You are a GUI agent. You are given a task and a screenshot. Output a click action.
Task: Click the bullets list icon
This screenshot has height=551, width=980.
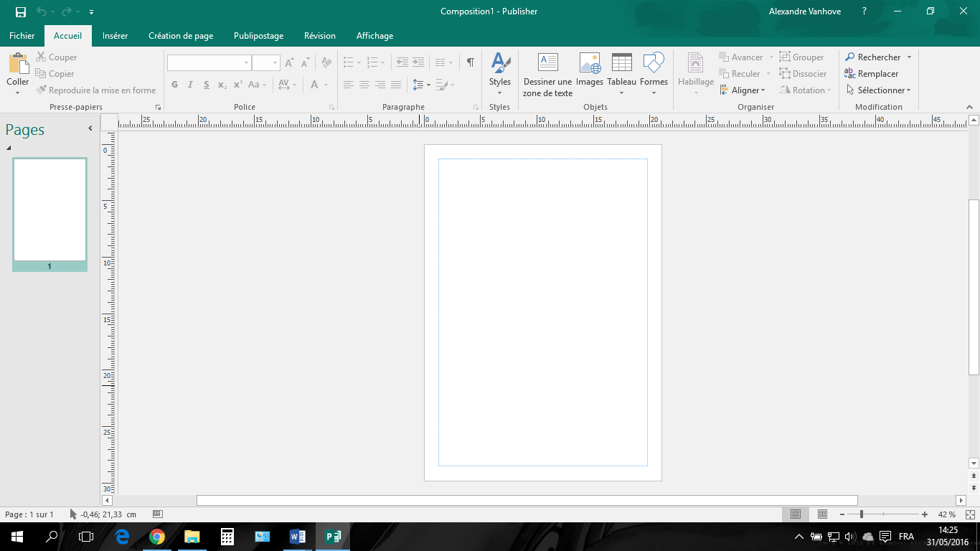349,63
